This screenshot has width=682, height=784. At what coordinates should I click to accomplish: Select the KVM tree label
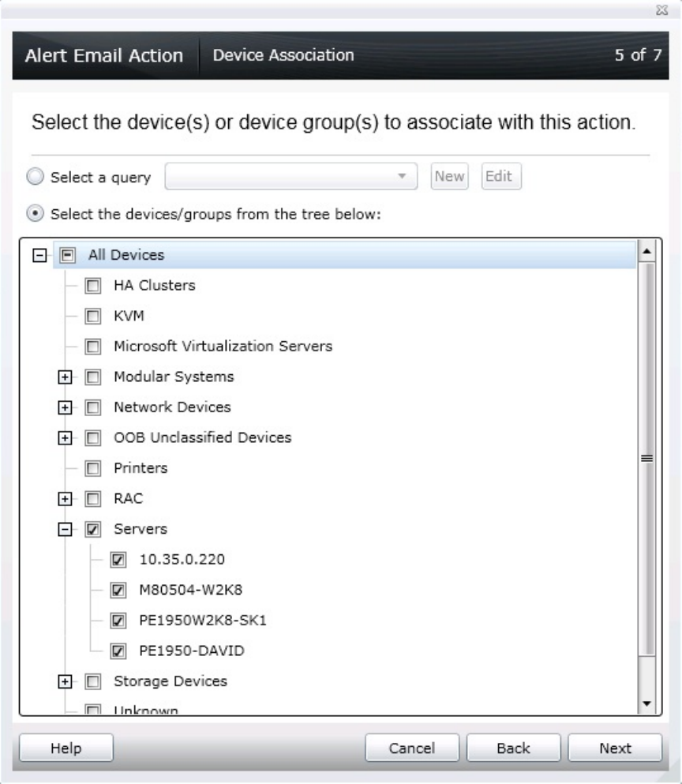[x=129, y=316]
